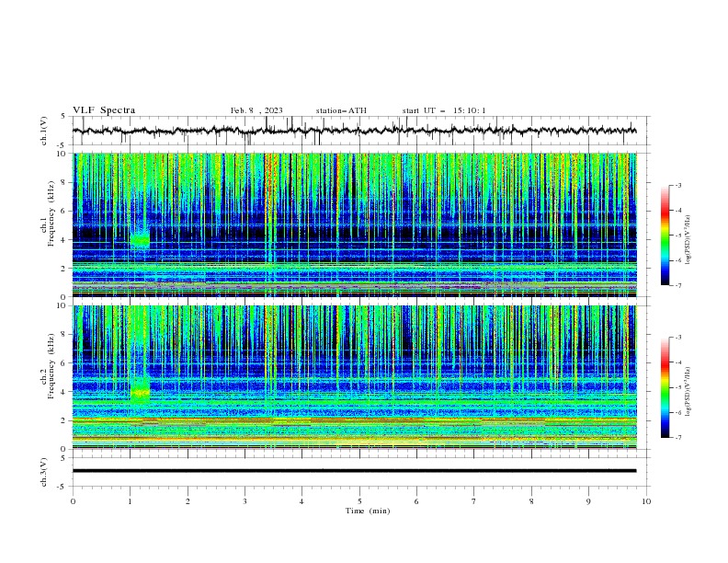
Task: Click the "0" tick on the Time axis
Action: click(73, 501)
